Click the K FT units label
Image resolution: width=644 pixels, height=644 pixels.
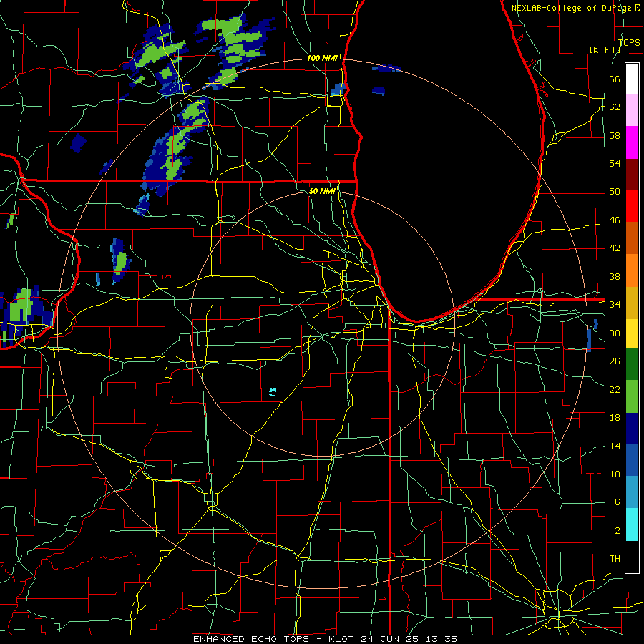coord(605,49)
